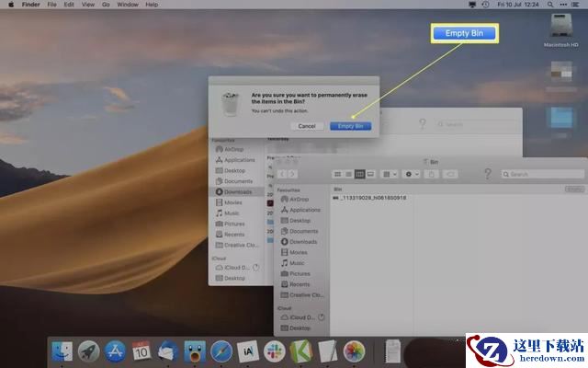Open Recents in the Bin window sidebar
The image size is (588, 368).
point(296,284)
